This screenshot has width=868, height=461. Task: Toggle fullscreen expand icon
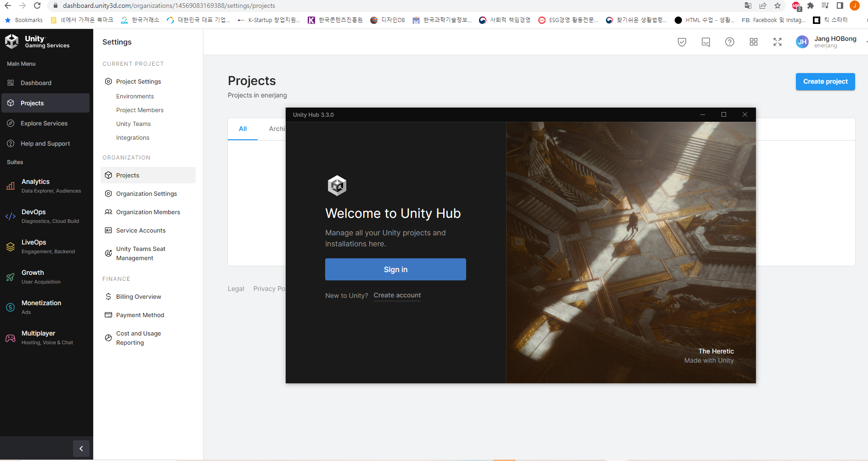click(778, 42)
